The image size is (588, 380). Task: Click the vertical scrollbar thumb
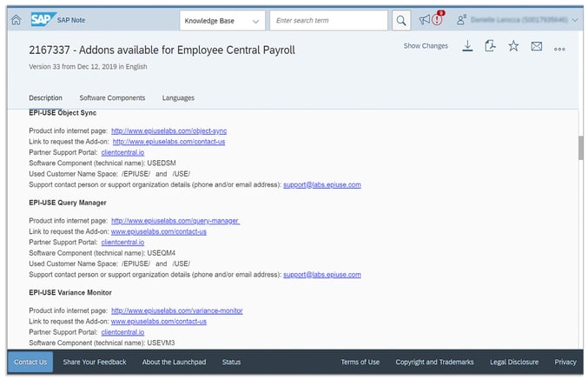pyautogui.click(x=580, y=148)
